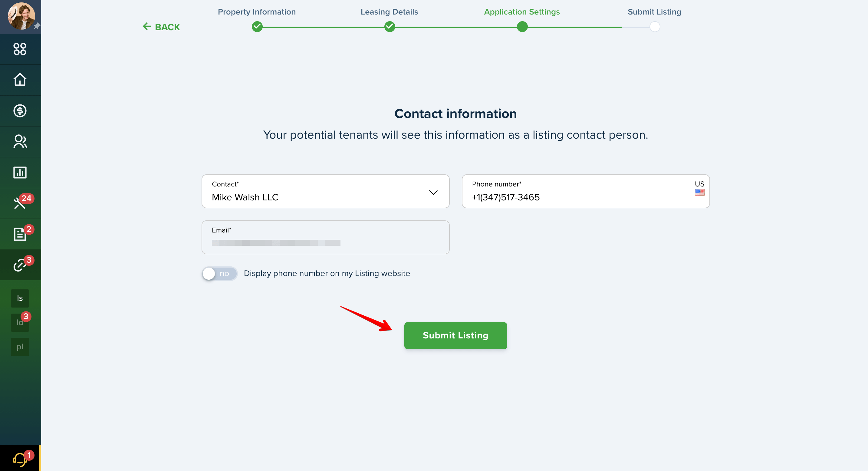Jump to the Submit Listing step circle
This screenshot has height=471, width=868.
(654, 27)
